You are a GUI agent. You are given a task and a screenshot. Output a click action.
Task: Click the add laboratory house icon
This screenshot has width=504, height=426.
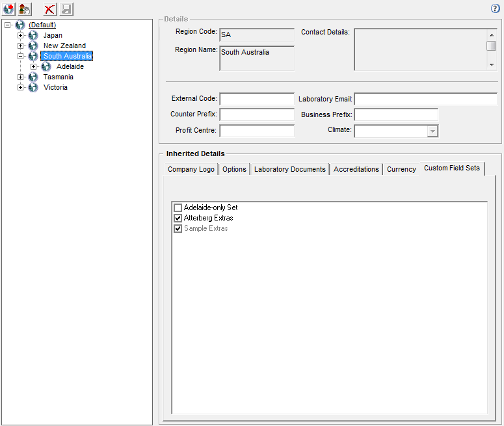coord(25,9)
